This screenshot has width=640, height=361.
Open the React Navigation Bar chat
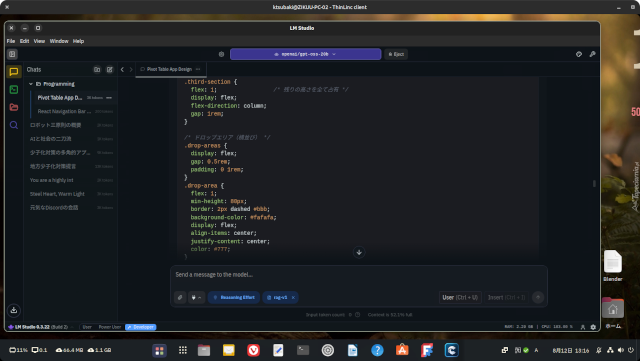click(x=73, y=111)
